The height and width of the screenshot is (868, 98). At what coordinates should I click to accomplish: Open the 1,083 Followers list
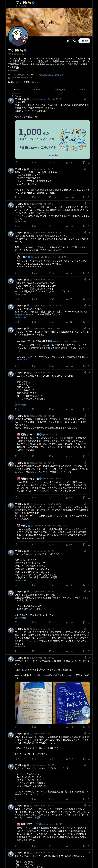click(x=31, y=82)
